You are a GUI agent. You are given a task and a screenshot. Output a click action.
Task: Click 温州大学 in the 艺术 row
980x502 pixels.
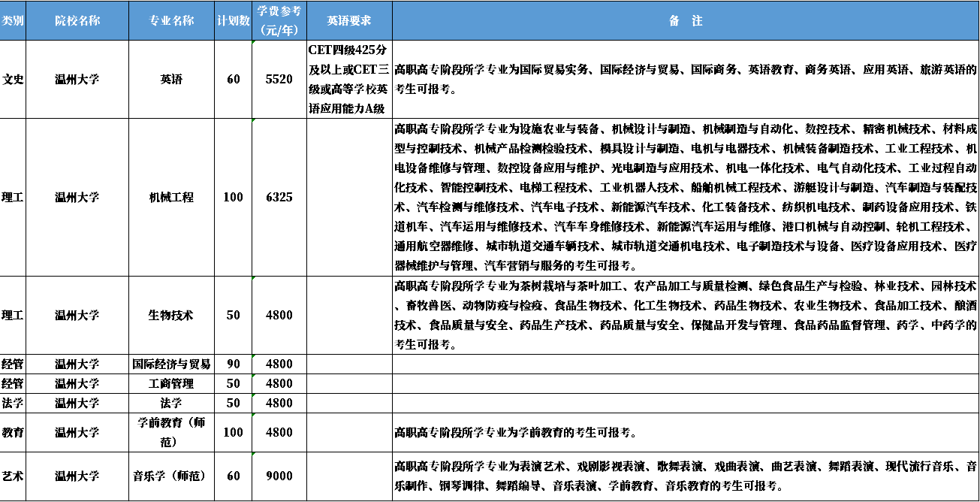coord(77,476)
